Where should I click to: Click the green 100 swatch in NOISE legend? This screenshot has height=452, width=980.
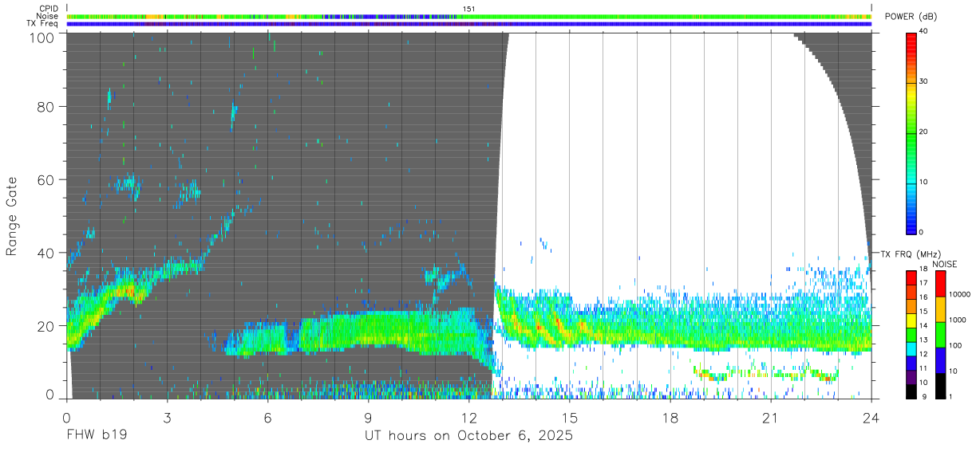[x=940, y=335]
